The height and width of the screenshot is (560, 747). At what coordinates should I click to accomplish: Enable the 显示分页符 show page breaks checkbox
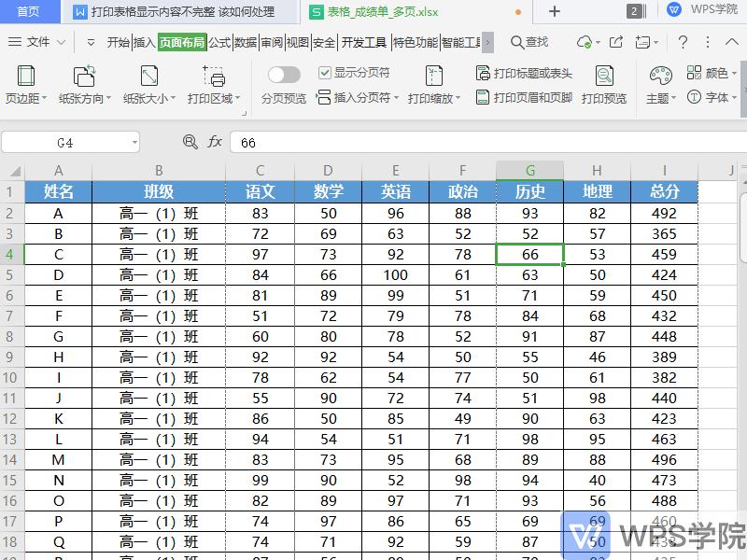(x=324, y=72)
